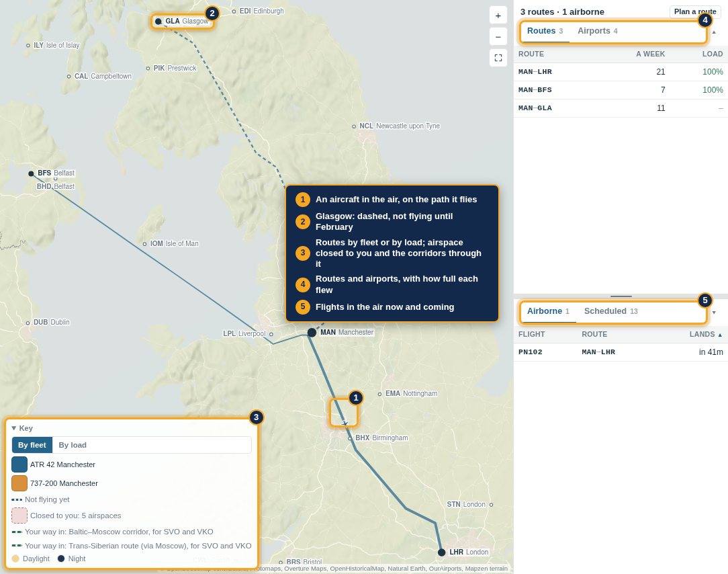Click the BHX Birmingham airport marker

(x=350, y=438)
